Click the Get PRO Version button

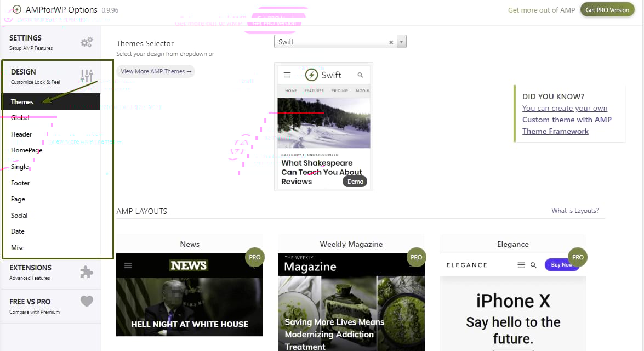tap(607, 10)
